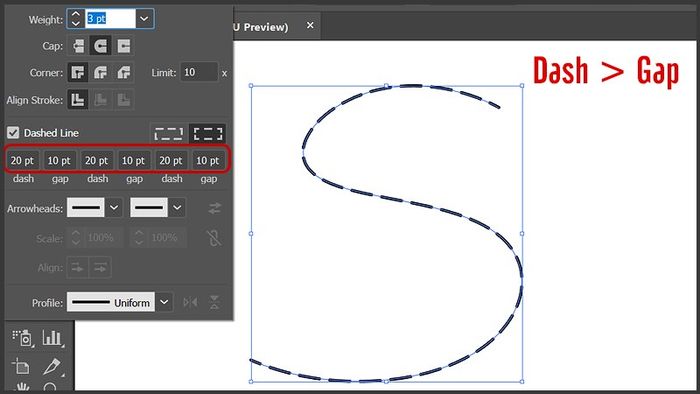Viewport: 700px width, 394px height.
Task: Click the Uniform profile preview box
Action: [111, 302]
